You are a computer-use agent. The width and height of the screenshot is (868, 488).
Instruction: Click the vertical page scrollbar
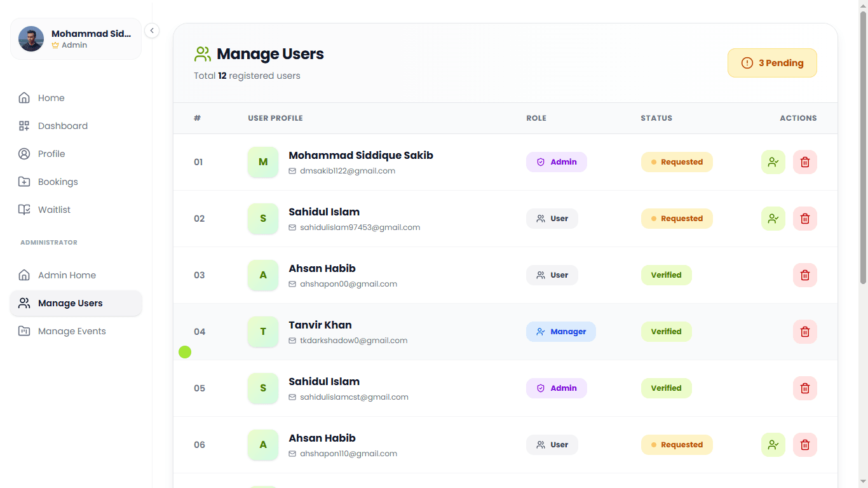coord(862,146)
